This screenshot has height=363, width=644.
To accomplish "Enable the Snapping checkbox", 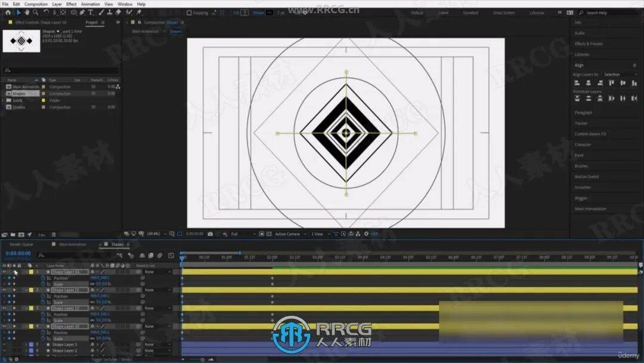I will (190, 13).
